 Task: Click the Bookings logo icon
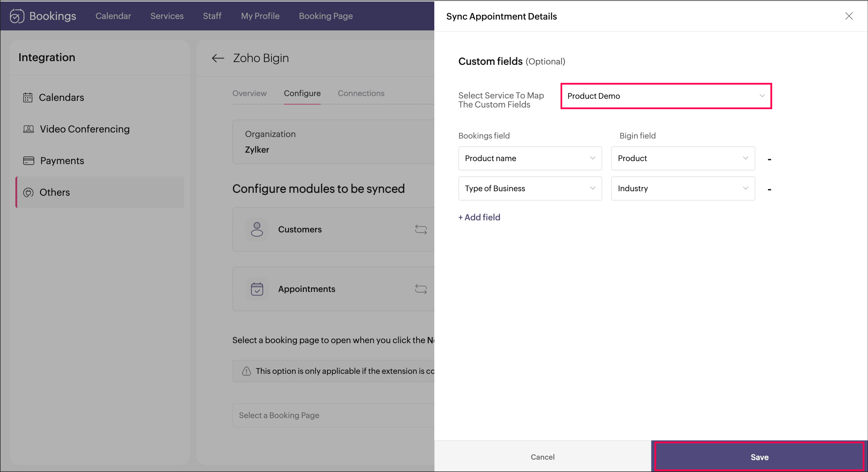17,16
